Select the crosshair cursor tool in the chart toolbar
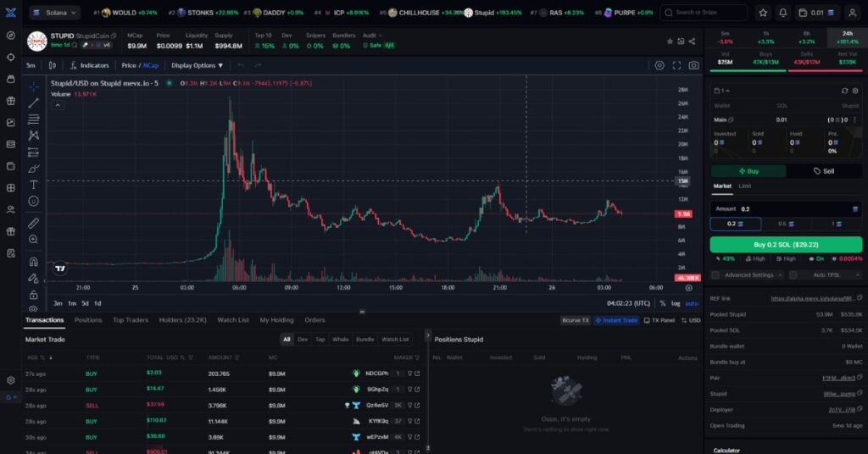The width and height of the screenshot is (868, 454). pos(34,86)
